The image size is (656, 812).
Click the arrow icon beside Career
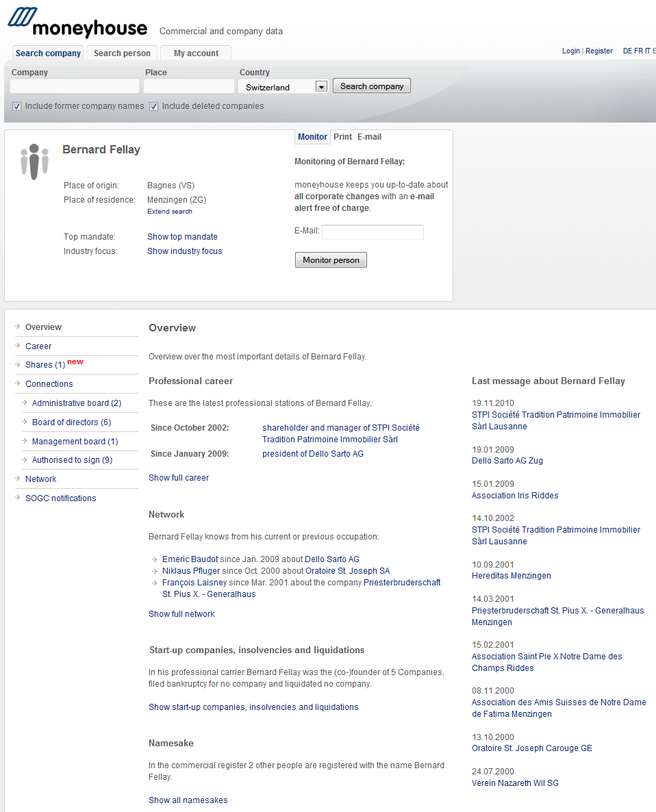[x=18, y=346]
